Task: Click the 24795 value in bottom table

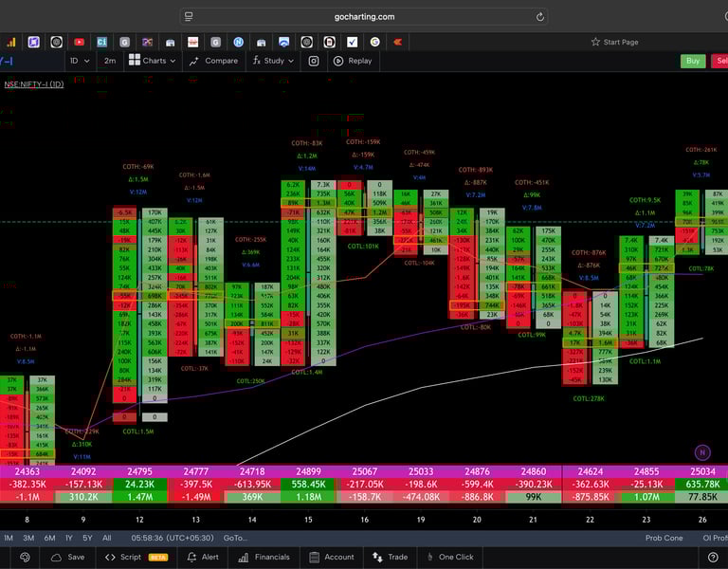Action: click(x=139, y=471)
